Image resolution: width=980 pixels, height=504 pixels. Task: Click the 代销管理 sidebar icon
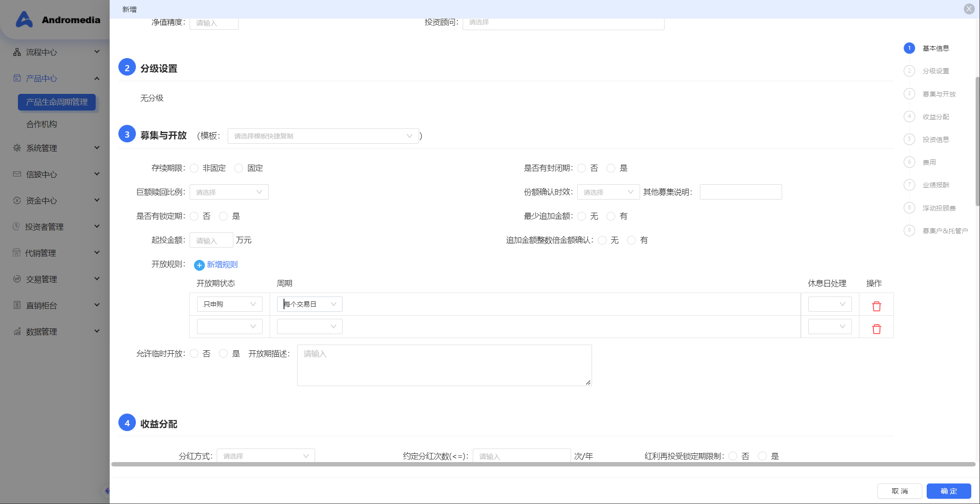17,253
